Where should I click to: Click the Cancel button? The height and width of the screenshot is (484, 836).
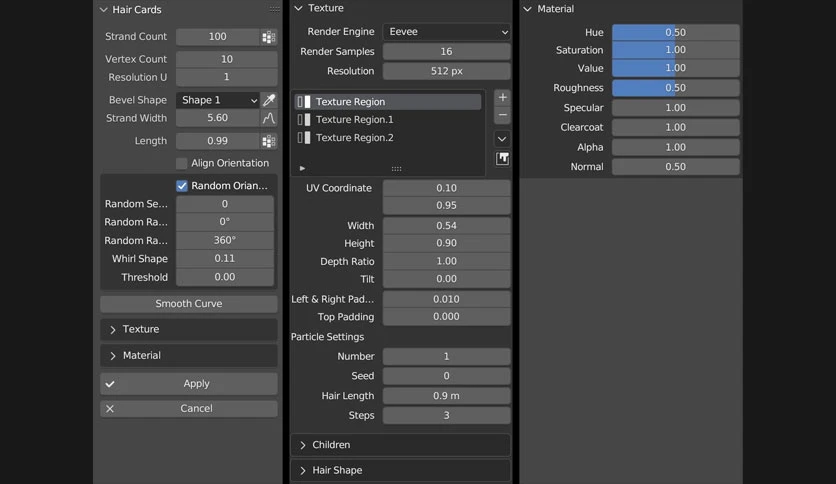(189, 409)
